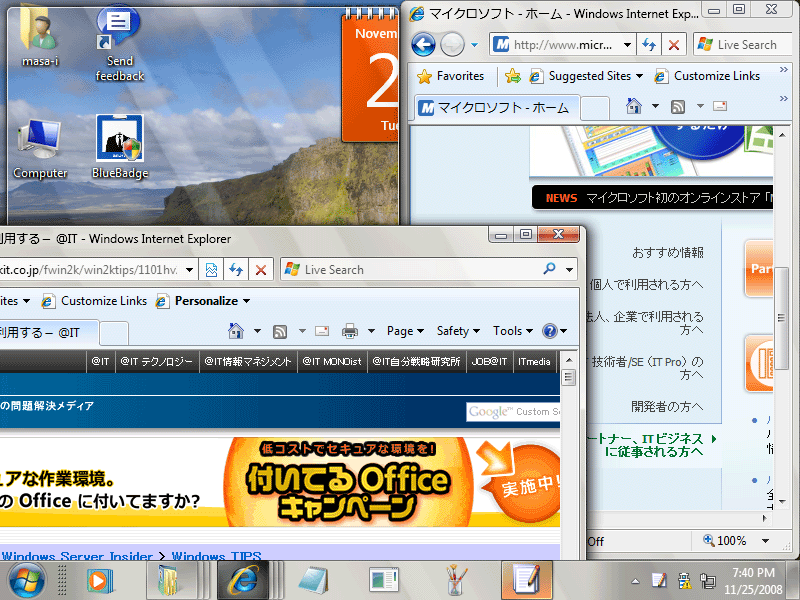Click the scroll up arrow in the @IT window
This screenshot has width=800, height=600.
pos(569,360)
